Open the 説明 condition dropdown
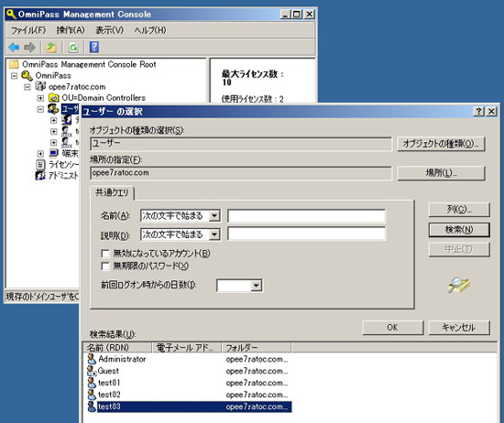The width and height of the screenshot is (504, 423). click(x=214, y=234)
